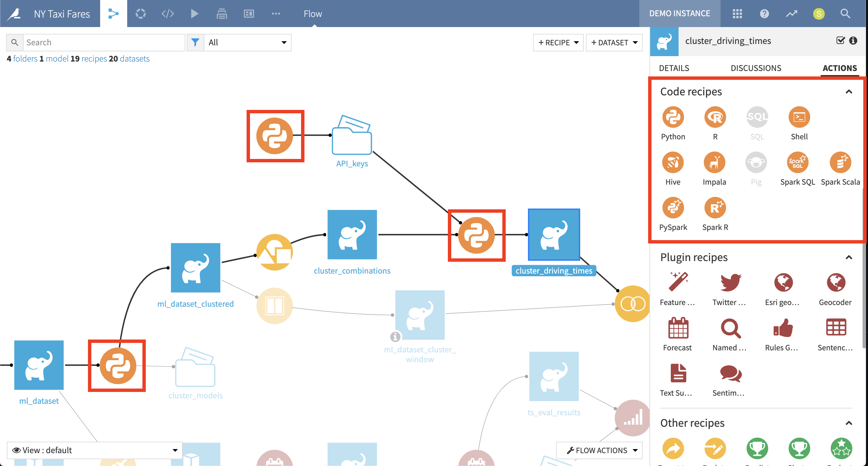Screen dimensions: 868x466
Task: Select the ts_eval_results dataset node
Action: [x=554, y=376]
